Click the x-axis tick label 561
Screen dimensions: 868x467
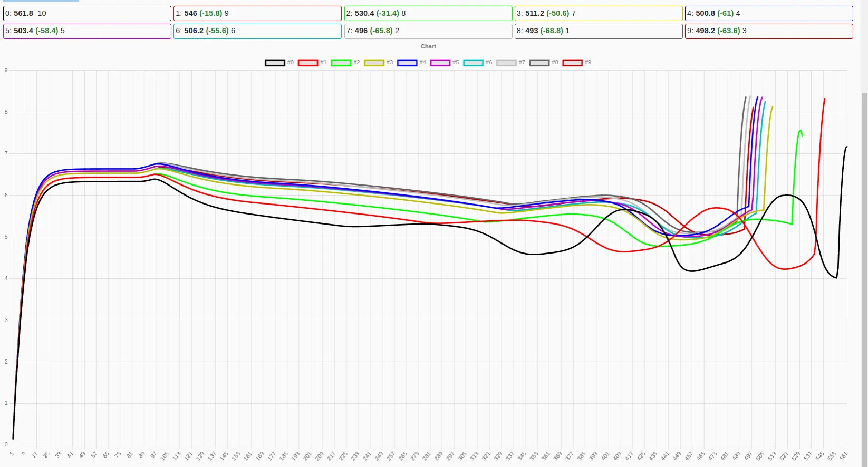[844, 455]
